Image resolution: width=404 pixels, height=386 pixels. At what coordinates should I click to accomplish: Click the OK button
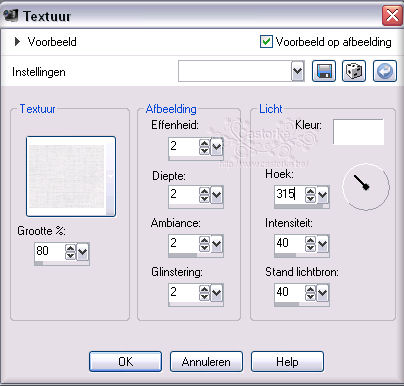click(125, 362)
